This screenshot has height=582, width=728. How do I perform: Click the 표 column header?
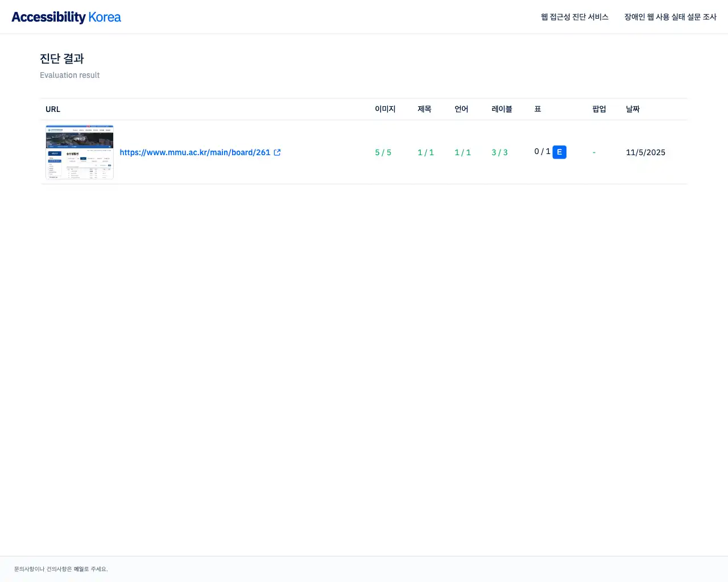tap(537, 109)
